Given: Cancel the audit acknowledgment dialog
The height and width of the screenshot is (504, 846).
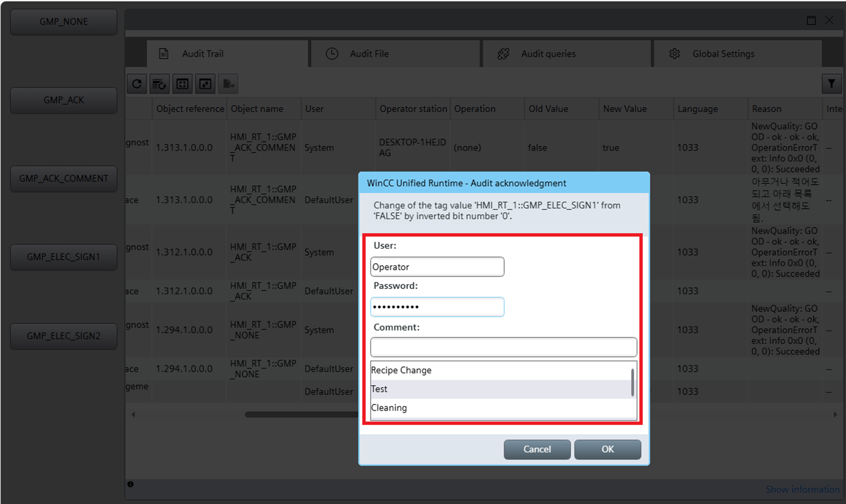Looking at the screenshot, I should coord(537,449).
